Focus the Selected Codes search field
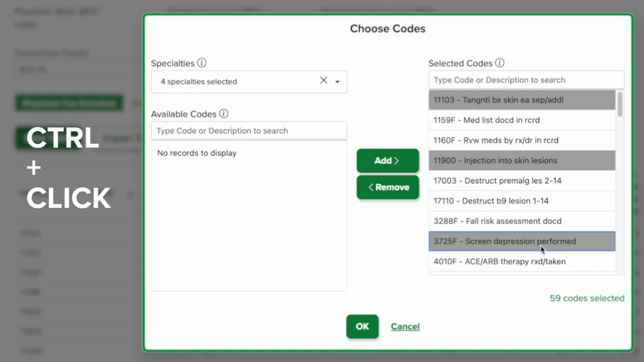 (x=526, y=80)
